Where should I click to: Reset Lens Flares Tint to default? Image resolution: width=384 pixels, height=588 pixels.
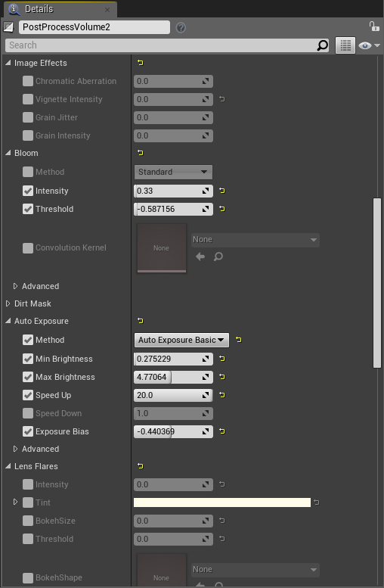(316, 502)
